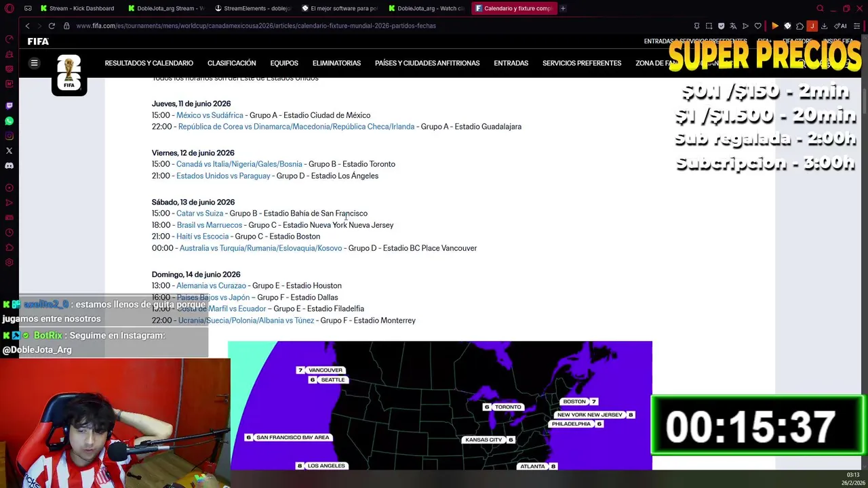The width and height of the screenshot is (868, 488).
Task: Open Eliminatorias menu item
Action: [x=336, y=63]
